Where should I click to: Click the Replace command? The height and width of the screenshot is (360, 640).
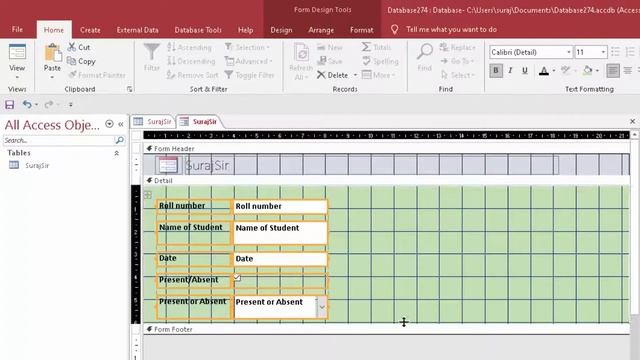point(458,47)
